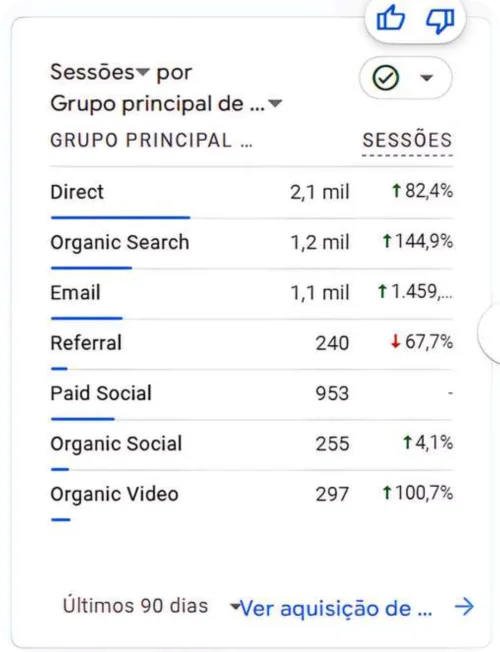
Task: Open the dropdown arrow next to checkmark
Action: [x=427, y=78]
